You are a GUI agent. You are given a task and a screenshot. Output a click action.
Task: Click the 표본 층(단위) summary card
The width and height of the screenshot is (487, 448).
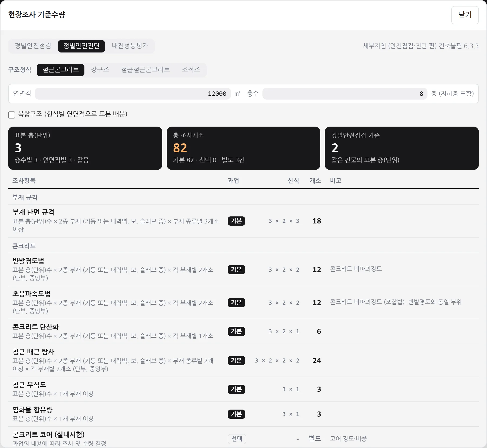(85, 148)
